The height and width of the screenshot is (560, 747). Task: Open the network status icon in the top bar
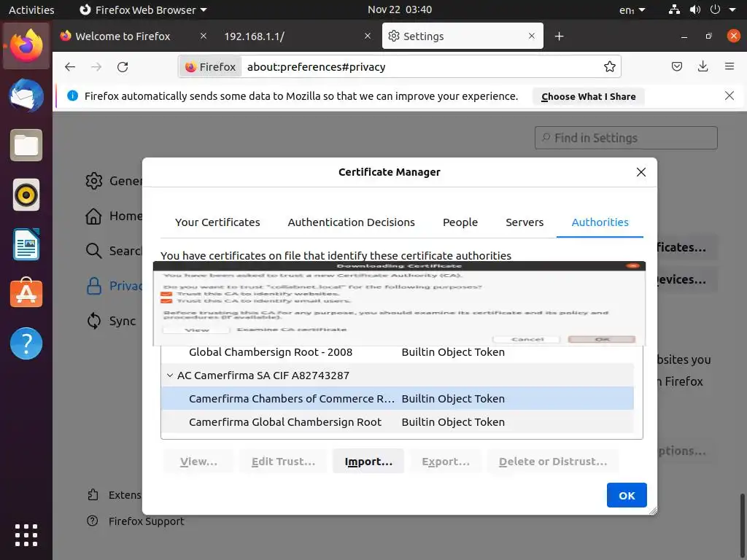674,9
